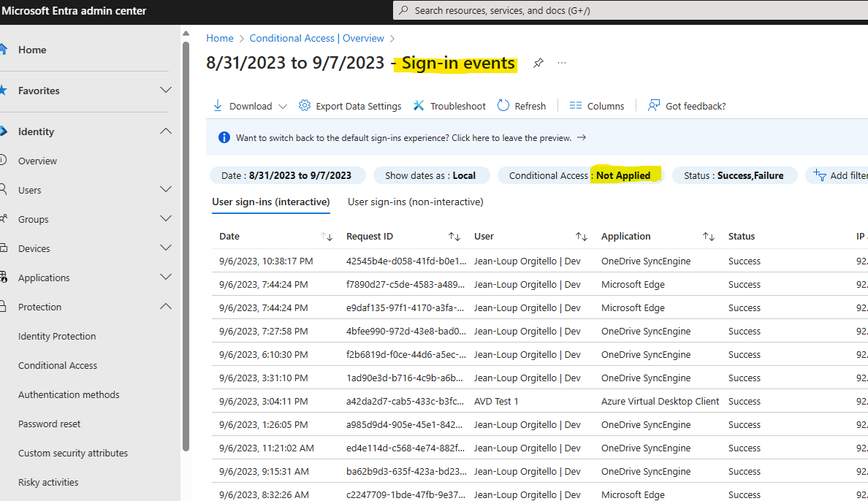Click the Columns button label
Image resolution: width=868 pixels, height=501 pixels.
coord(606,107)
